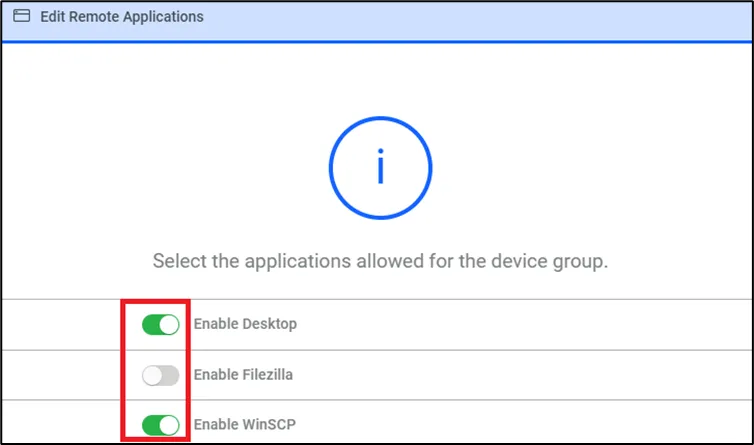Click the window icon beside Edit Remote Applications
The height and width of the screenshot is (445, 754).
[22, 16]
